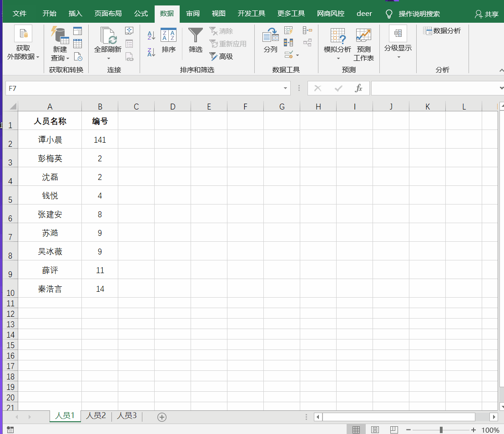The height and width of the screenshot is (434, 504).
Task: Apply descending sort with the ZA icon
Action: coord(151,51)
